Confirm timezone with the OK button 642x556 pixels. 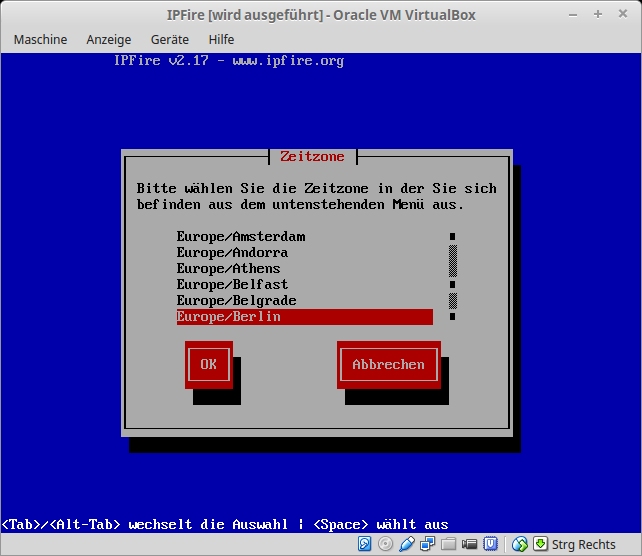pyautogui.click(x=209, y=364)
